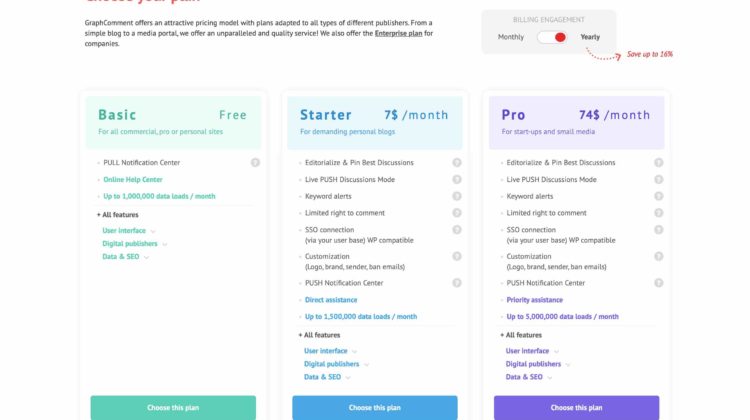This screenshot has width=750, height=420.
Task: Click Pro's PUSH Notification Center info icon
Action: pyautogui.click(x=659, y=283)
